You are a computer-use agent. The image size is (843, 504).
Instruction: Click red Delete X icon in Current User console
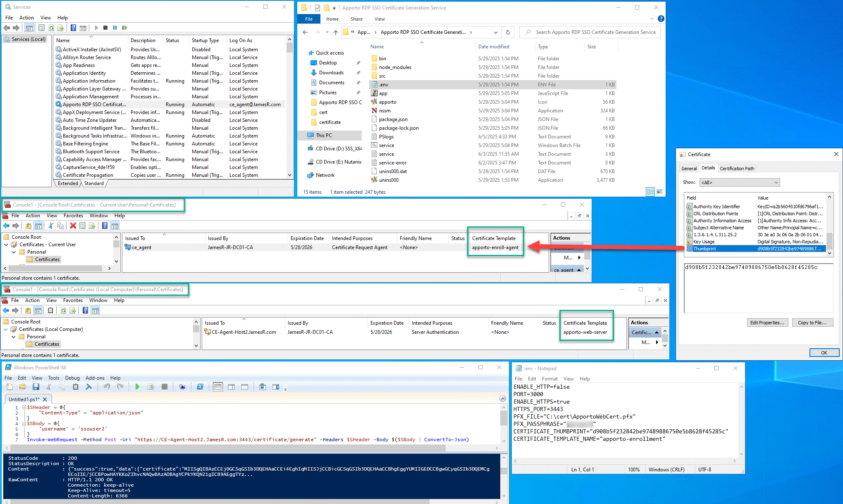(73, 226)
